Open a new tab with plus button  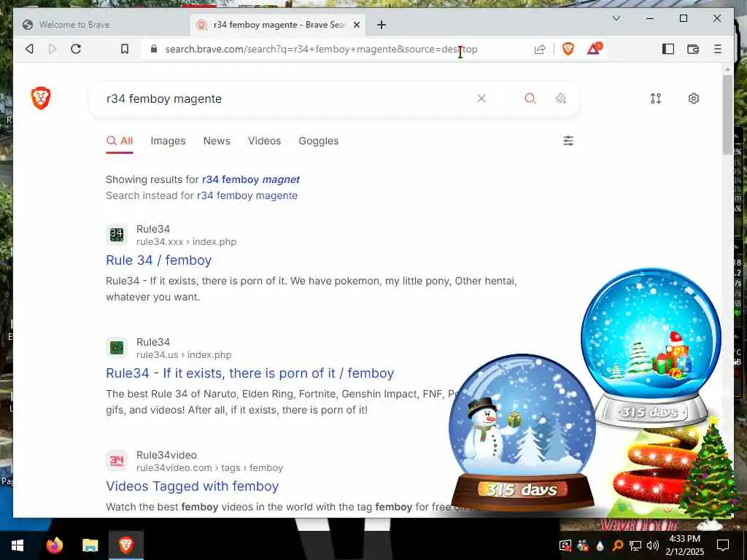click(381, 25)
